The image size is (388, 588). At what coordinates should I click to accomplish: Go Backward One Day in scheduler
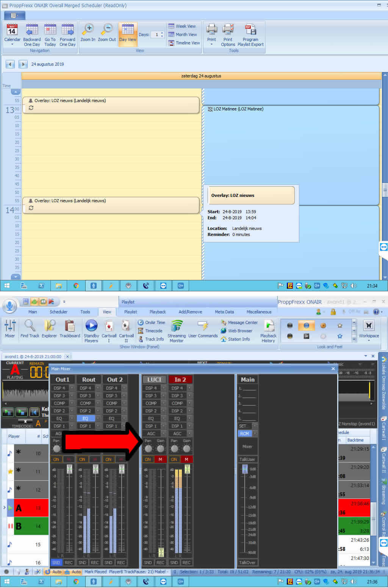32,35
